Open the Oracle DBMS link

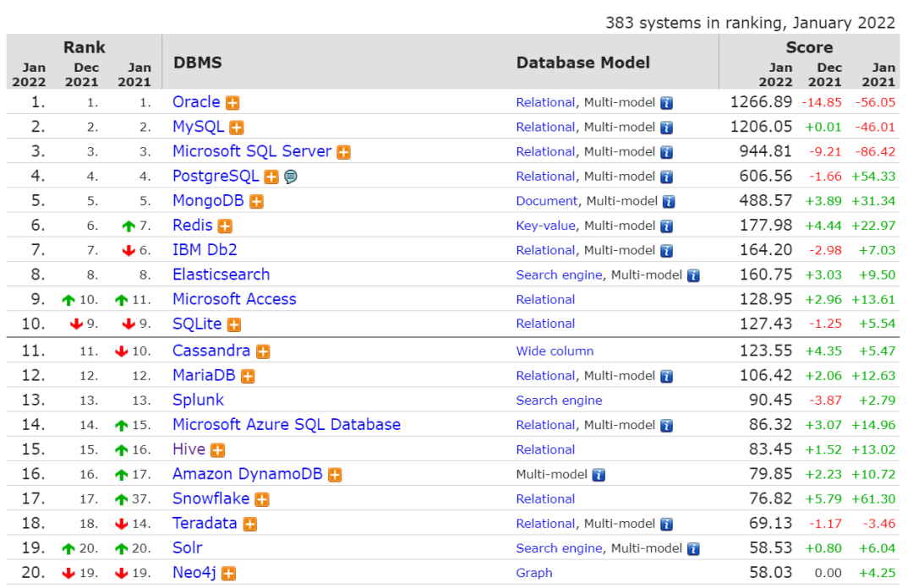pyautogui.click(x=196, y=102)
